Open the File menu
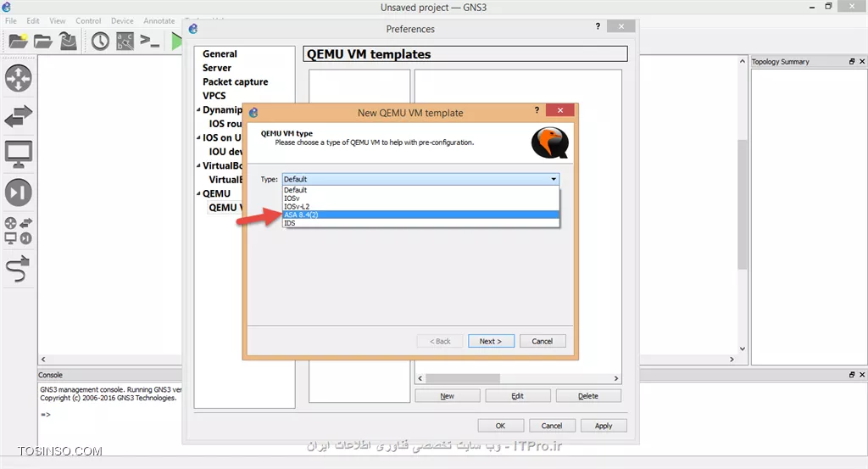This screenshot has width=868, height=469. click(x=10, y=20)
